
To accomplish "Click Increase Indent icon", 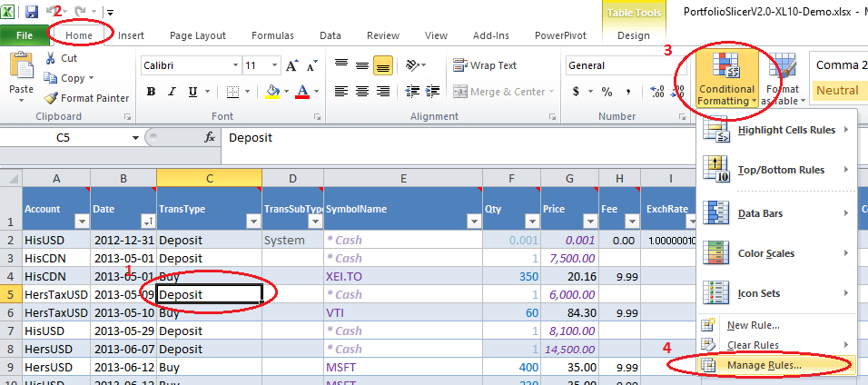I will 433,92.
